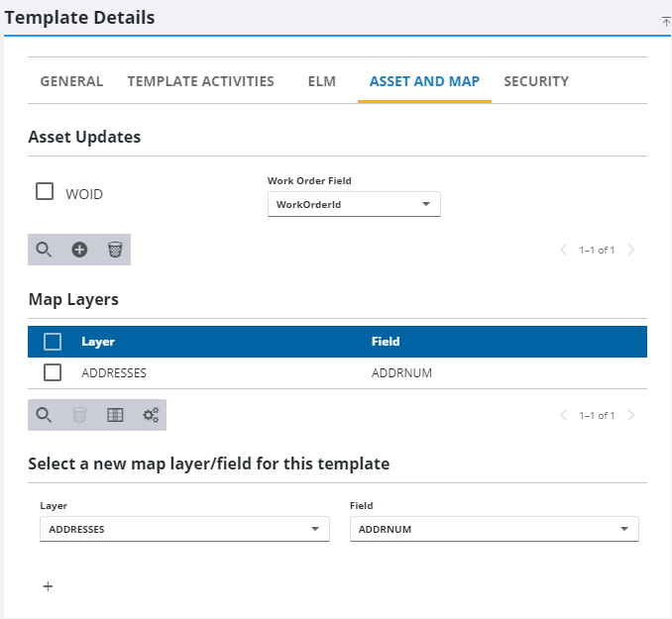The height and width of the screenshot is (619, 672).
Task: Delete selected asset update with trash icon
Action: [x=115, y=250]
